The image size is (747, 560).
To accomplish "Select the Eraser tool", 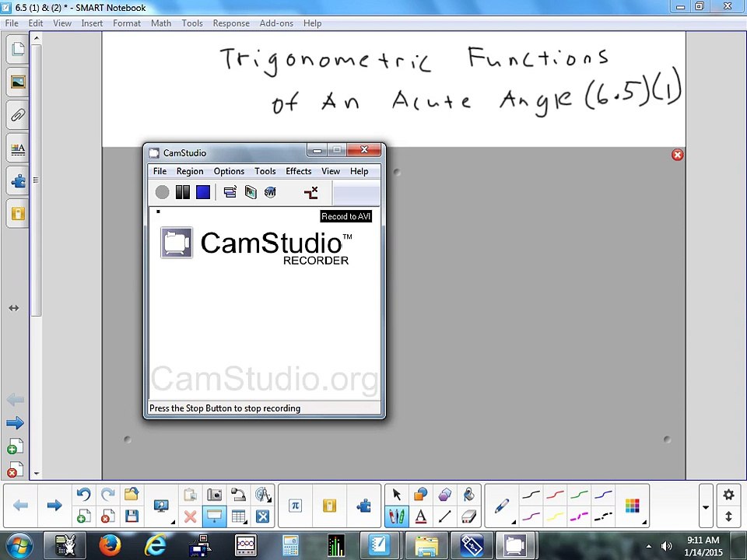I will pos(468,516).
